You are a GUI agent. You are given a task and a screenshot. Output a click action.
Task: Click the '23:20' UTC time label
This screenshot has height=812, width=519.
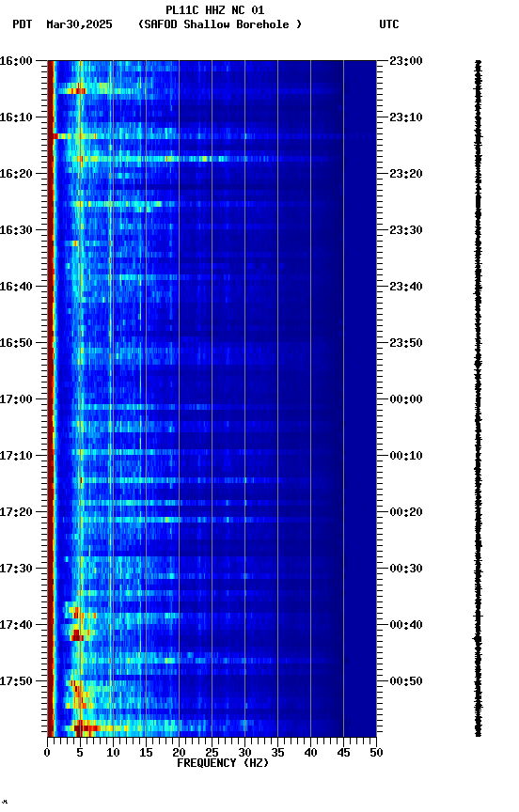tap(406, 174)
